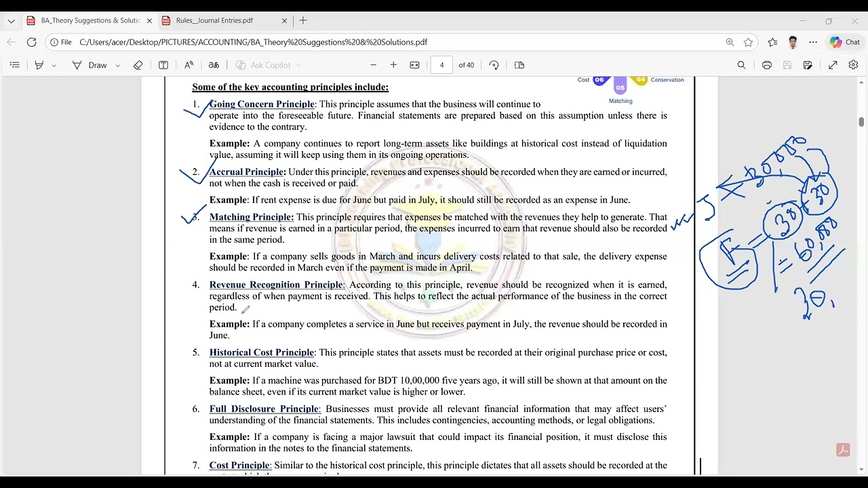The image size is (868, 488).
Task: Open the tab search dropdown
Action: click(x=11, y=21)
